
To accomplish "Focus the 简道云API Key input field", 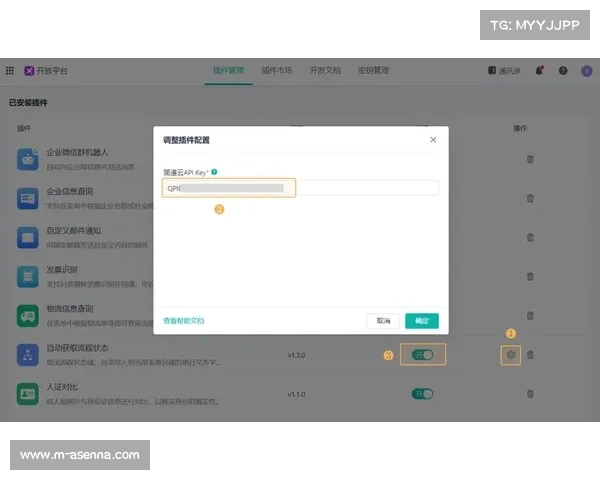I will 300,188.
